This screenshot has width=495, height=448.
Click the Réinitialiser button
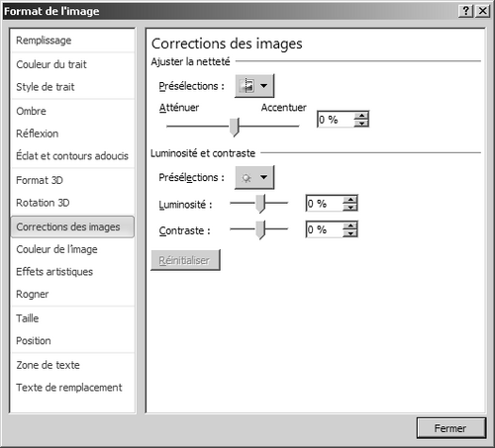(185, 260)
